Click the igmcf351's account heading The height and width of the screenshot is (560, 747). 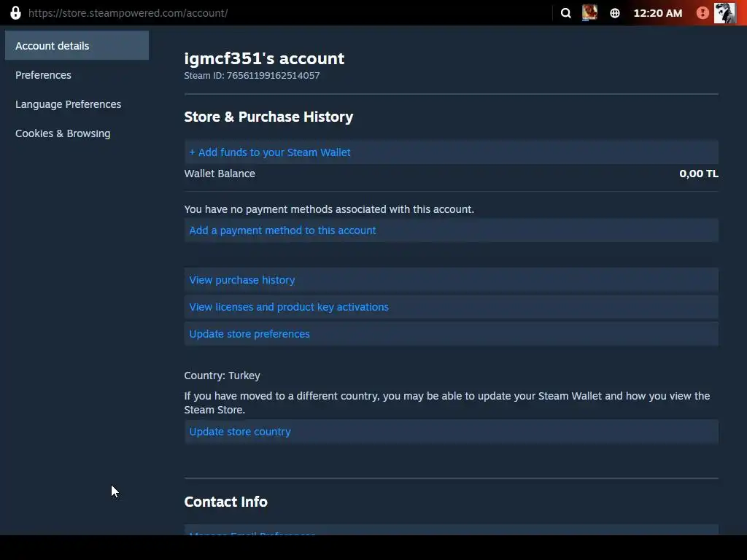tap(264, 58)
